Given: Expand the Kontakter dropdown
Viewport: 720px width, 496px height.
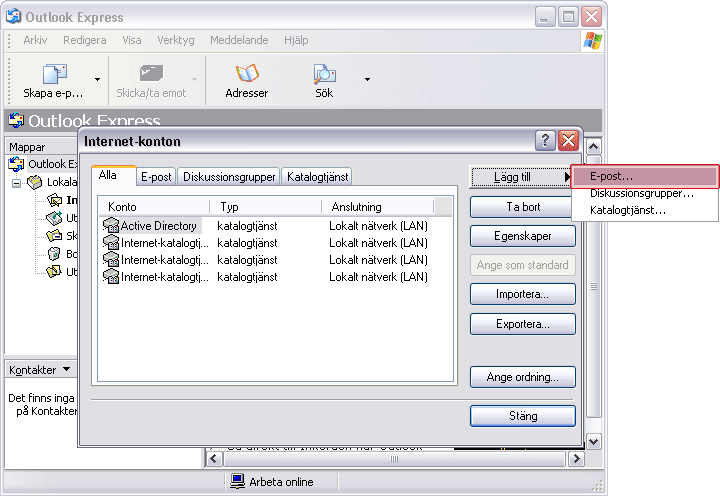Looking at the screenshot, I should (x=66, y=370).
